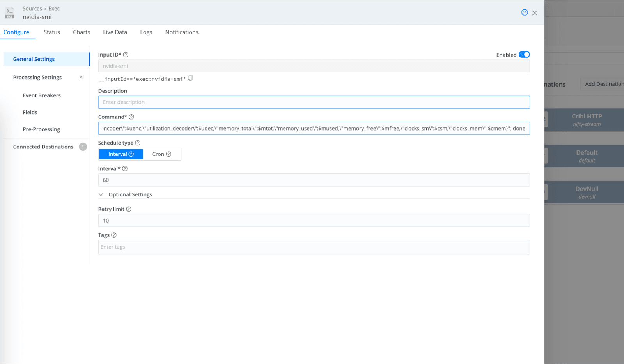Click help icon beside Command label
This screenshot has width=624, height=364.
(131, 117)
